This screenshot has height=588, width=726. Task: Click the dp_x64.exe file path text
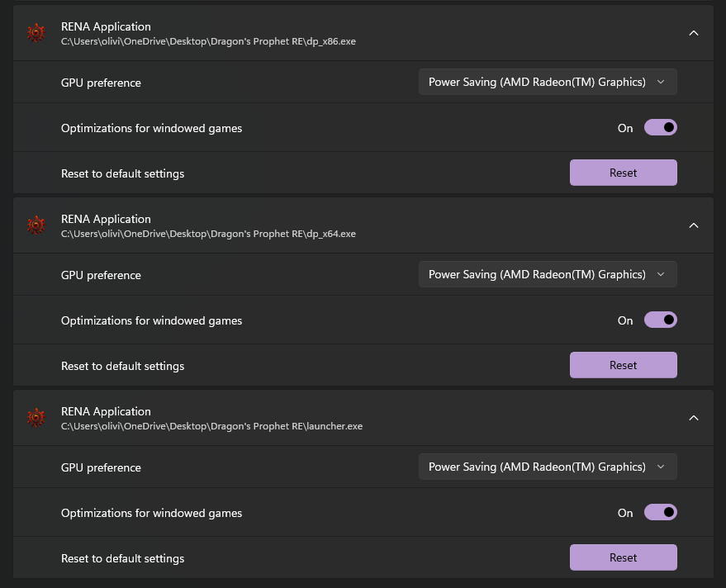coord(208,234)
